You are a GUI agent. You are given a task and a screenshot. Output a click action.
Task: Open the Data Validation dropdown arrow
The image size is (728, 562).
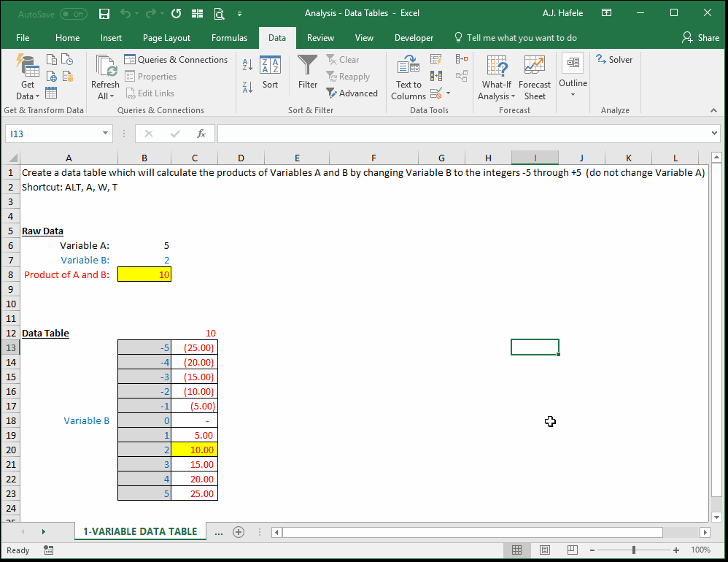[x=448, y=93]
